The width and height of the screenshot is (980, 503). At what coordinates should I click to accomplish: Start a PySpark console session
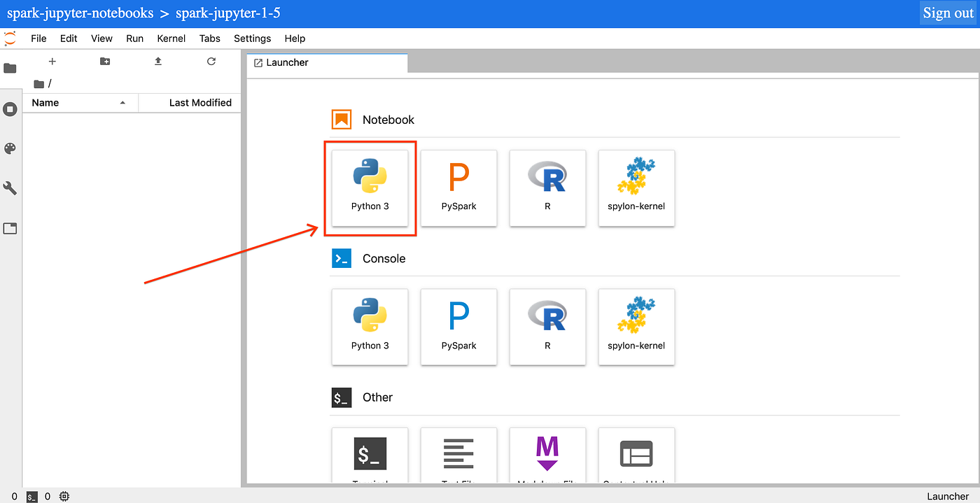(458, 327)
